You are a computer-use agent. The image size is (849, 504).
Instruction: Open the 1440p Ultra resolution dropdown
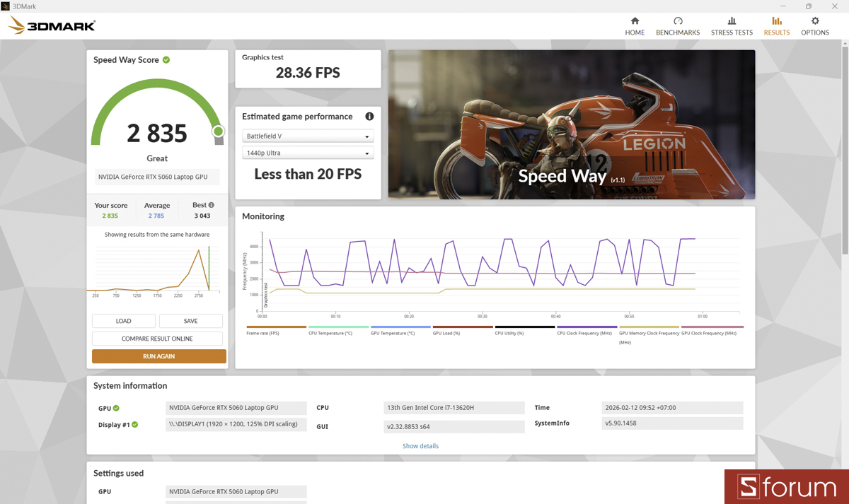click(308, 153)
